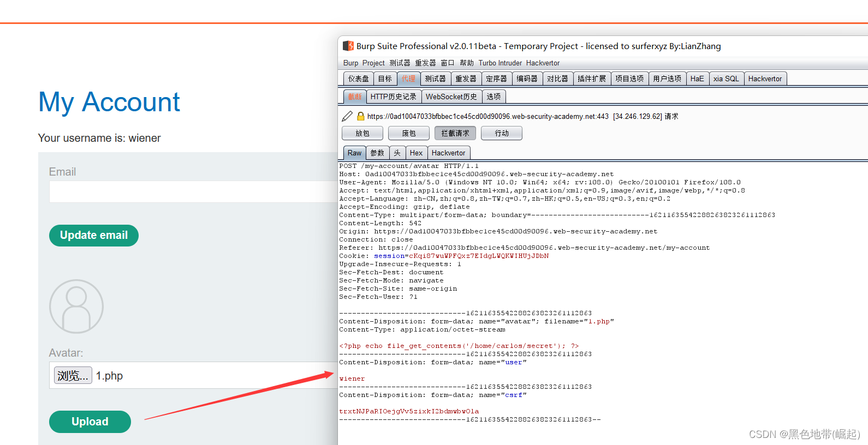This screenshot has height=445, width=868.
Task: Select the 头 headers view tab
Action: (397, 153)
